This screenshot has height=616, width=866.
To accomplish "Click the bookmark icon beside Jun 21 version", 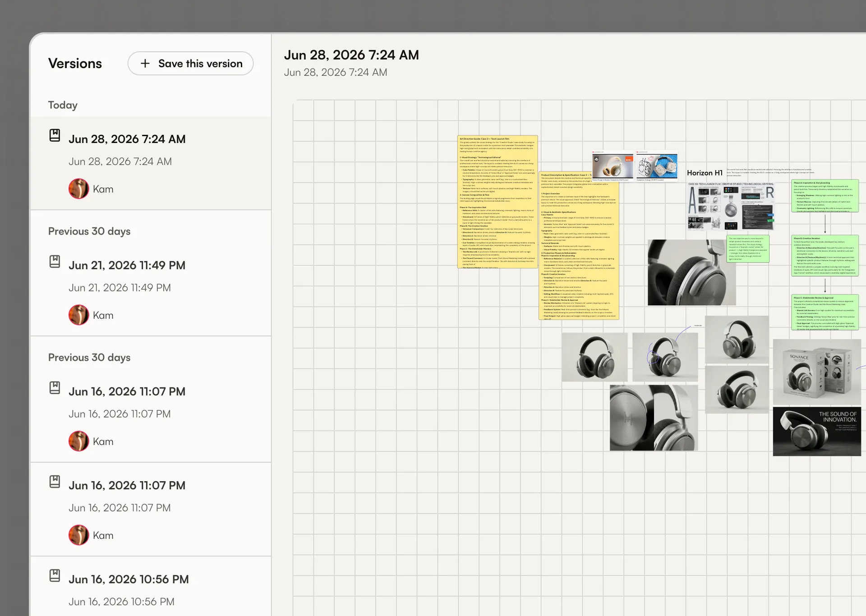I will tap(55, 262).
